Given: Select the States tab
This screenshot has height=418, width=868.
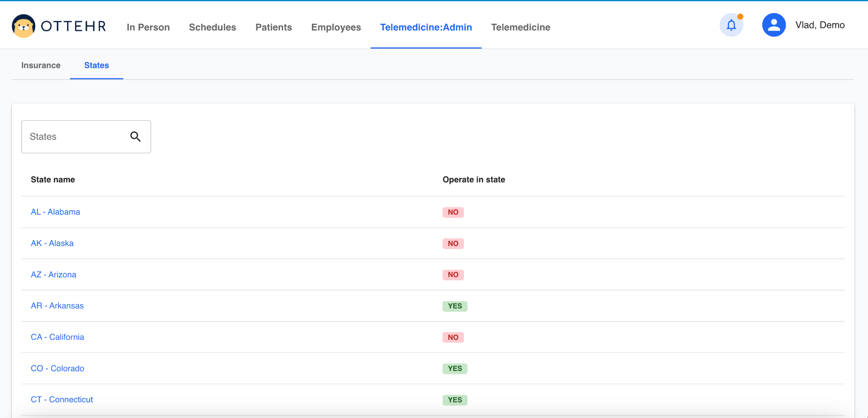Looking at the screenshot, I should pos(96,65).
